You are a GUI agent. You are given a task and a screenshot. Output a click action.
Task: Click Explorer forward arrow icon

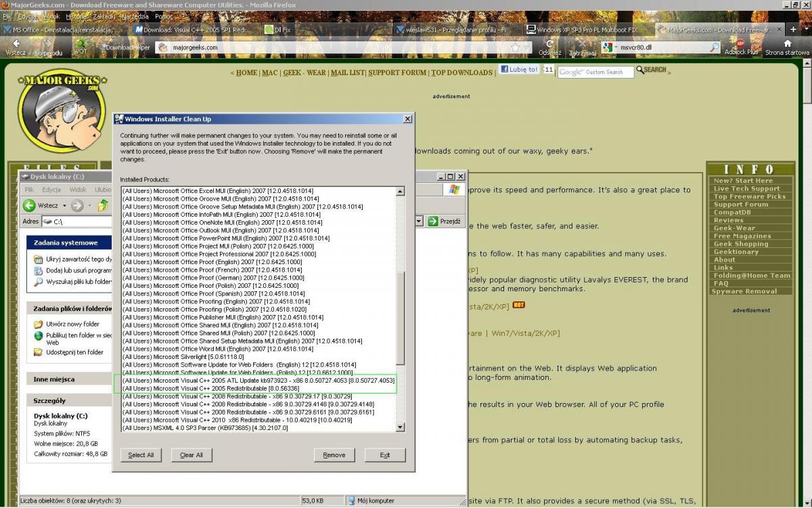77,205
